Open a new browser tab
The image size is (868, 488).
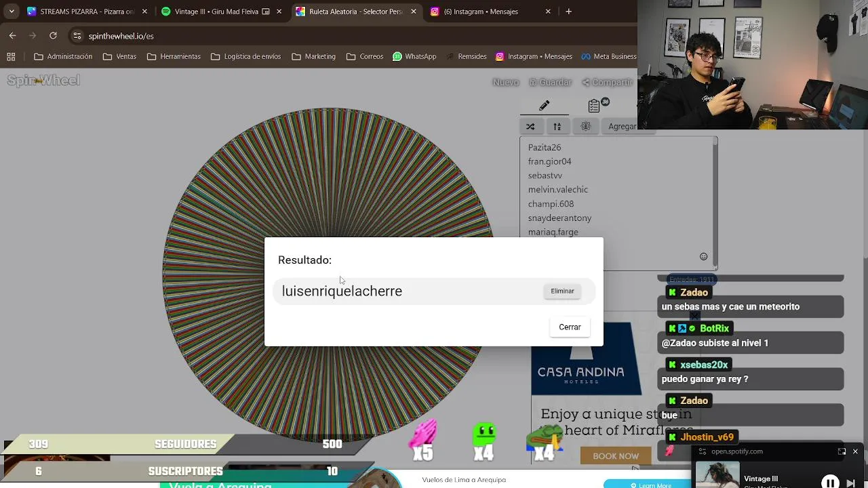568,12
